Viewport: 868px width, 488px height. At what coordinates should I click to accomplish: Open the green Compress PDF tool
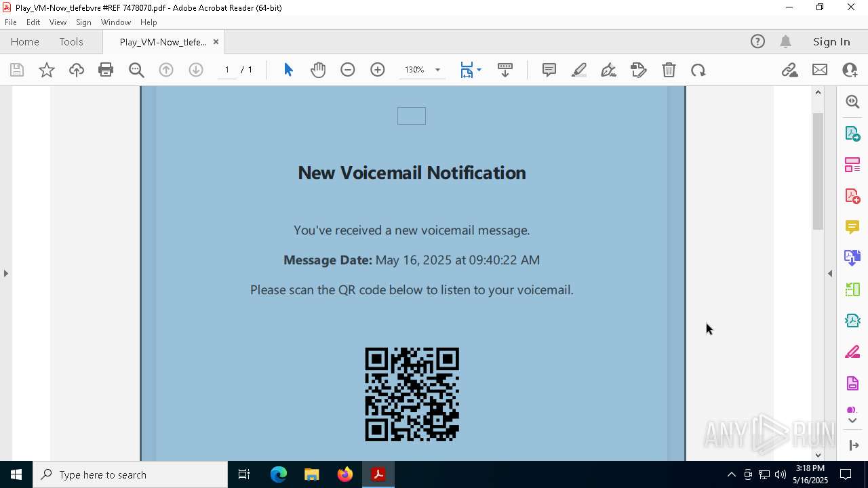coord(852,289)
